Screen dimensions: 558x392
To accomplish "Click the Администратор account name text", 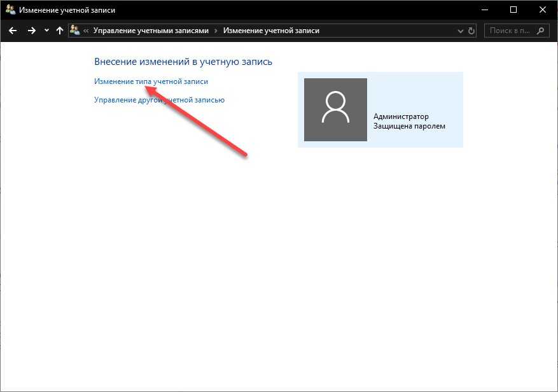I will (x=401, y=116).
